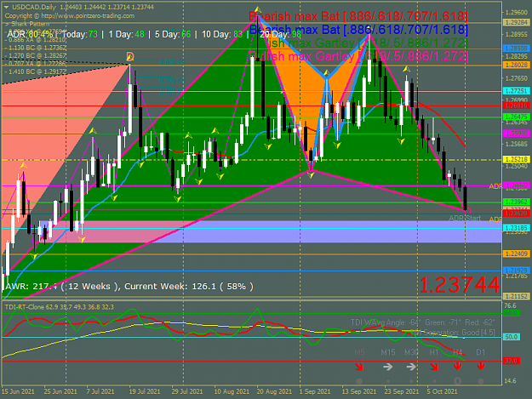Click the 0.707 XA @ 1.27286 line
Screen dimensions: 532x399
click(35, 64)
